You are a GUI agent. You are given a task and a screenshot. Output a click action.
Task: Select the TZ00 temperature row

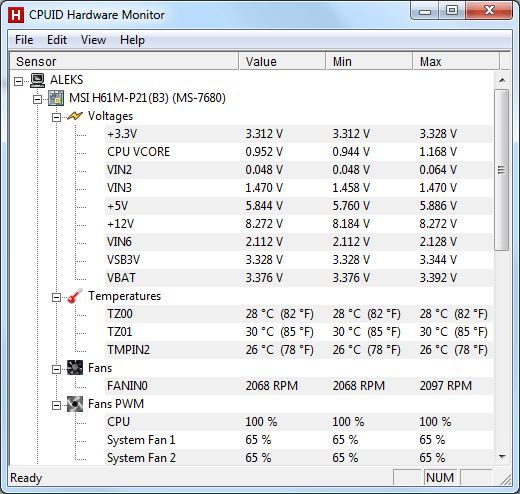(x=299, y=314)
